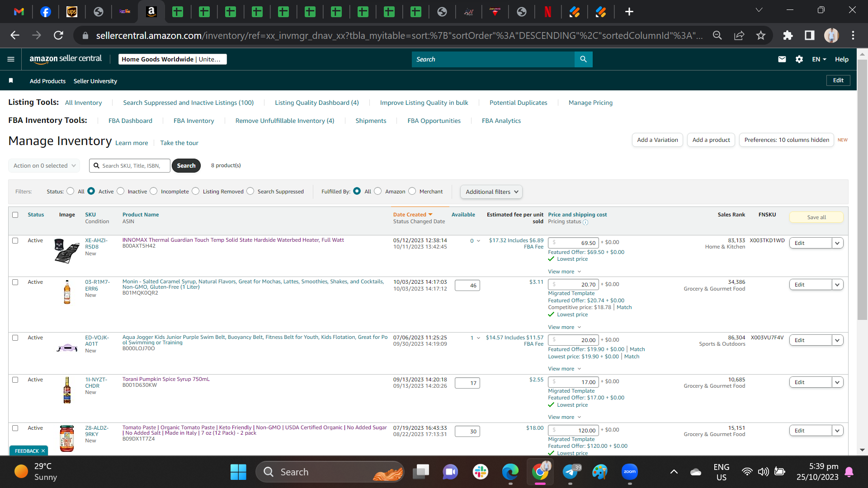Open the pricing status info icon
The width and height of the screenshot is (868, 488).
[585, 222]
